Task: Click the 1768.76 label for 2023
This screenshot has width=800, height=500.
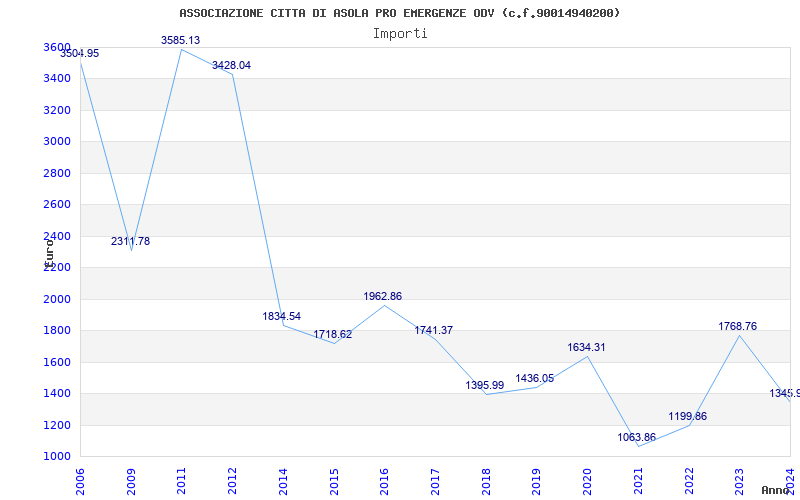Action: click(738, 327)
